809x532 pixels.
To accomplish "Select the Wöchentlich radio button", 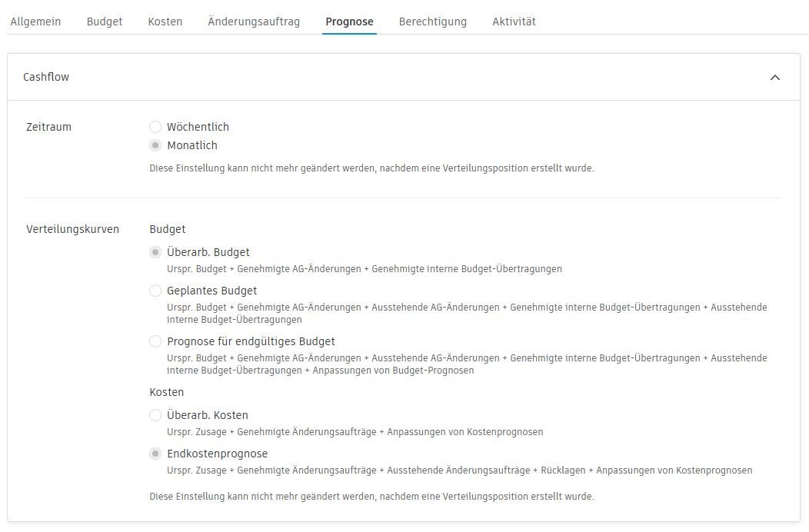I will tap(155, 126).
